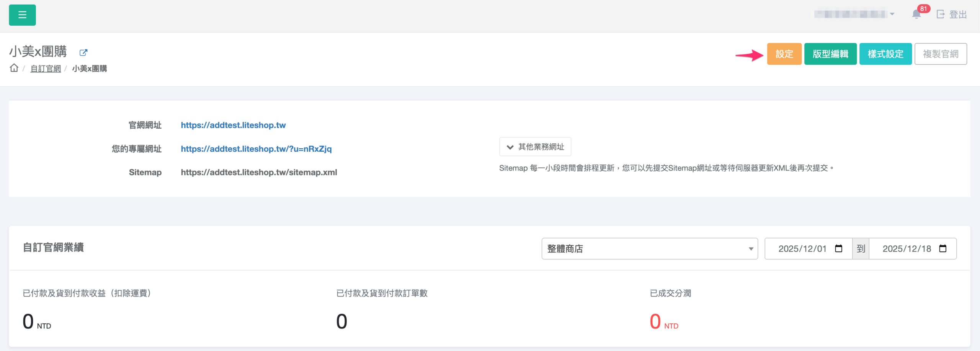The width and height of the screenshot is (980, 351).
Task: Expand 其他業務網址 list
Action: click(x=535, y=147)
